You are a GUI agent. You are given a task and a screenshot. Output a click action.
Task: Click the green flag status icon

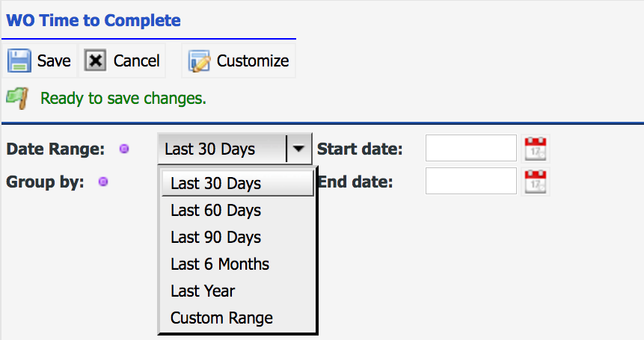[18, 98]
